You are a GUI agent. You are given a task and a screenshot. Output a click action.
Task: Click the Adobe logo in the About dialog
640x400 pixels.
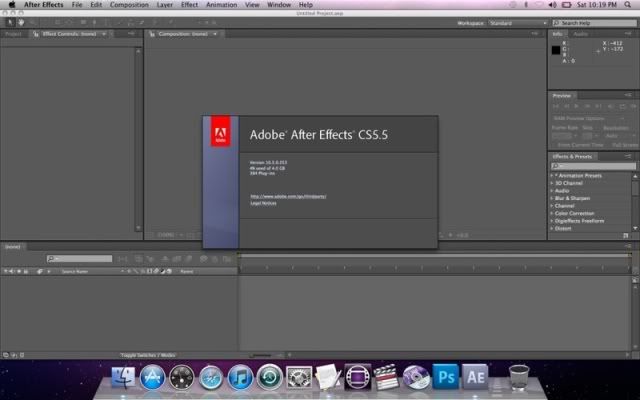(220, 131)
